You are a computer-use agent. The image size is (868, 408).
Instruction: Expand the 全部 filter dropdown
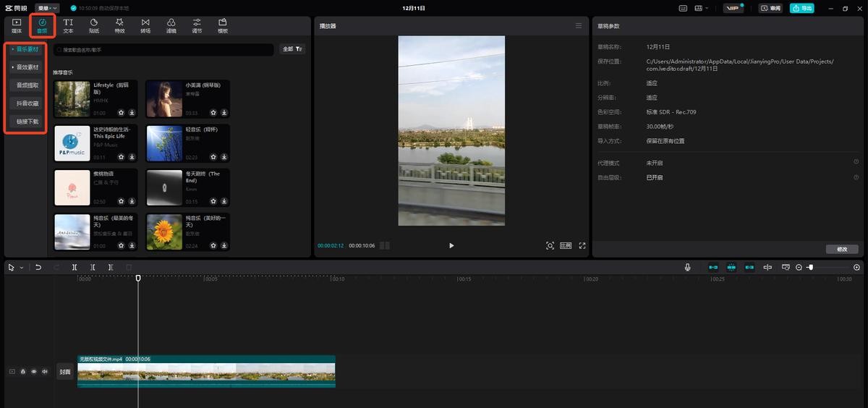(x=293, y=49)
